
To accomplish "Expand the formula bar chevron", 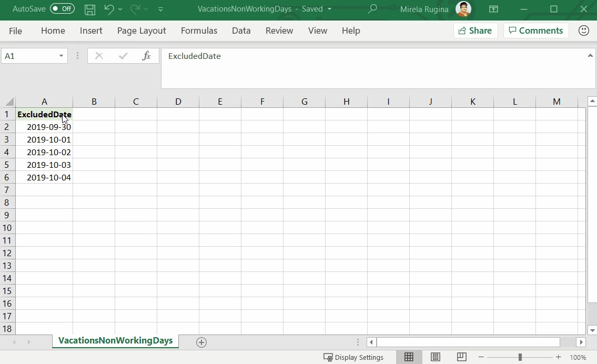I will tap(590, 56).
